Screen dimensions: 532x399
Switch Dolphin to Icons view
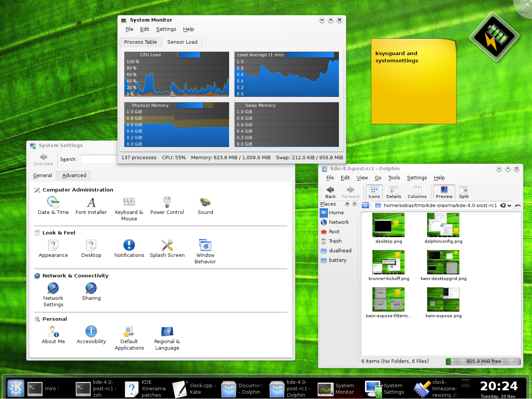[x=374, y=192]
